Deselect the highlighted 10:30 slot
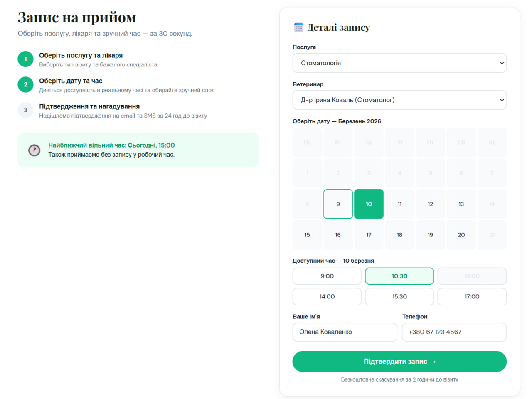 pyautogui.click(x=399, y=276)
